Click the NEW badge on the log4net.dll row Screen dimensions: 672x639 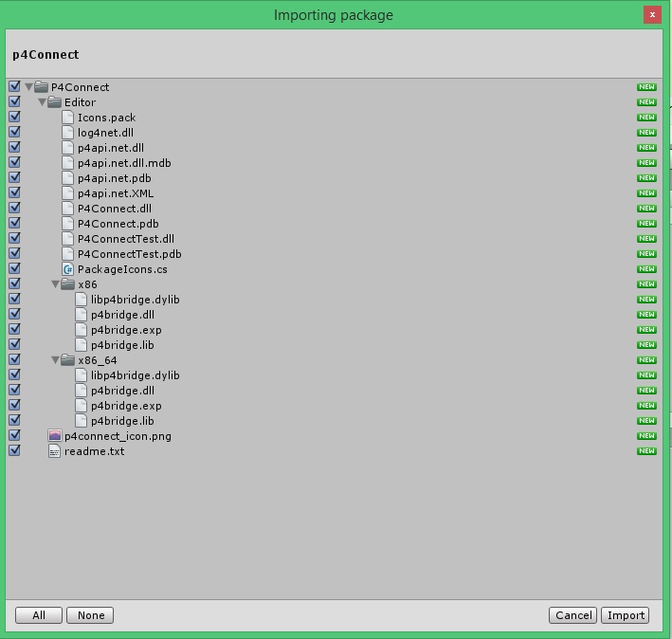click(x=646, y=133)
